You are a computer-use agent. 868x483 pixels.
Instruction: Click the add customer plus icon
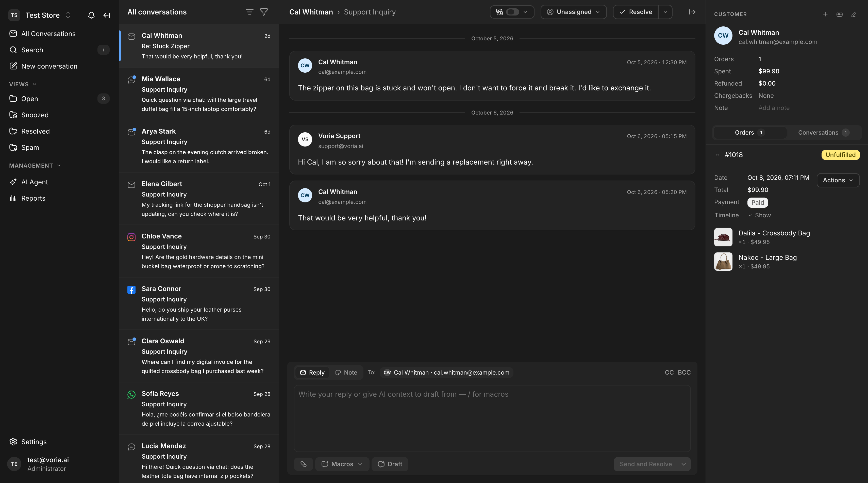(x=825, y=14)
